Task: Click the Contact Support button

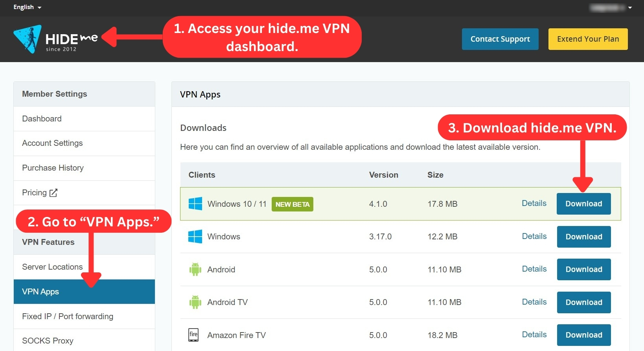Action: pos(500,39)
